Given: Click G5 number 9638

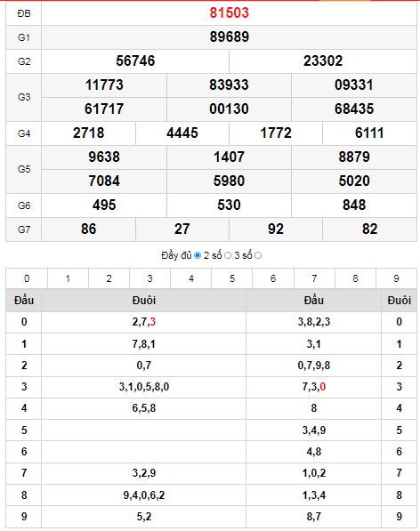Looking at the screenshot, I should coord(104,157).
